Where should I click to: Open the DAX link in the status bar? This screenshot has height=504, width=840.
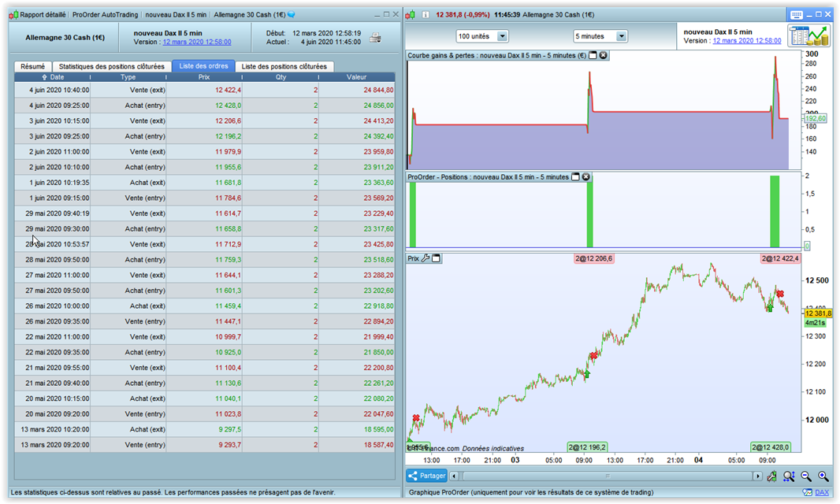pos(822,492)
